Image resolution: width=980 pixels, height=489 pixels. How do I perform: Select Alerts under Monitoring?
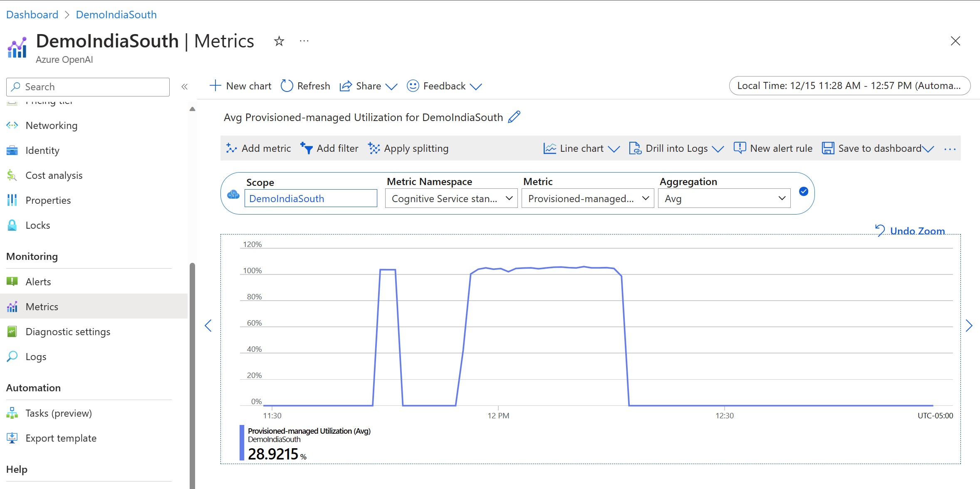[38, 282]
